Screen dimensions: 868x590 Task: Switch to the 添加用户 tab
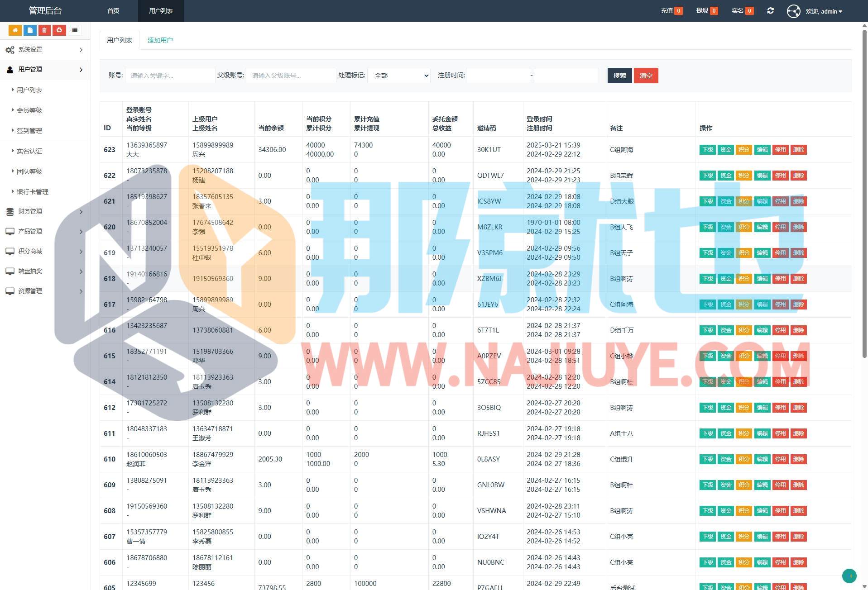[160, 40]
